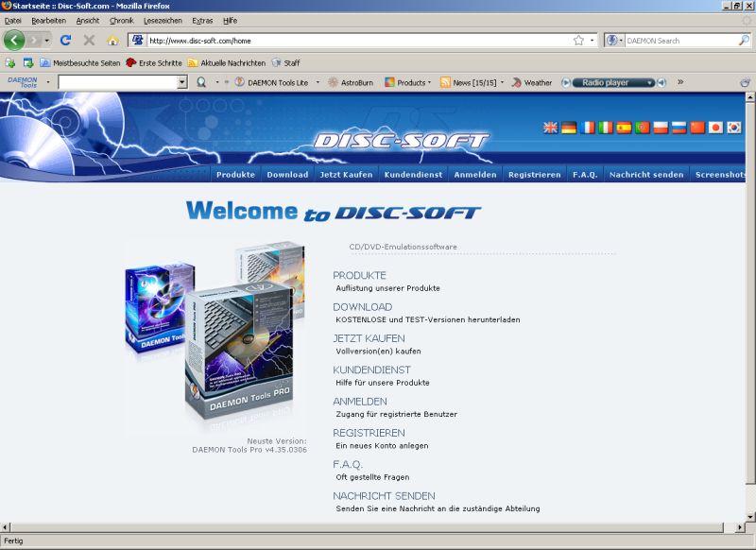This screenshot has height=550, width=756.
Task: Click the vertical scrollbar thumb
Action: tap(749, 293)
